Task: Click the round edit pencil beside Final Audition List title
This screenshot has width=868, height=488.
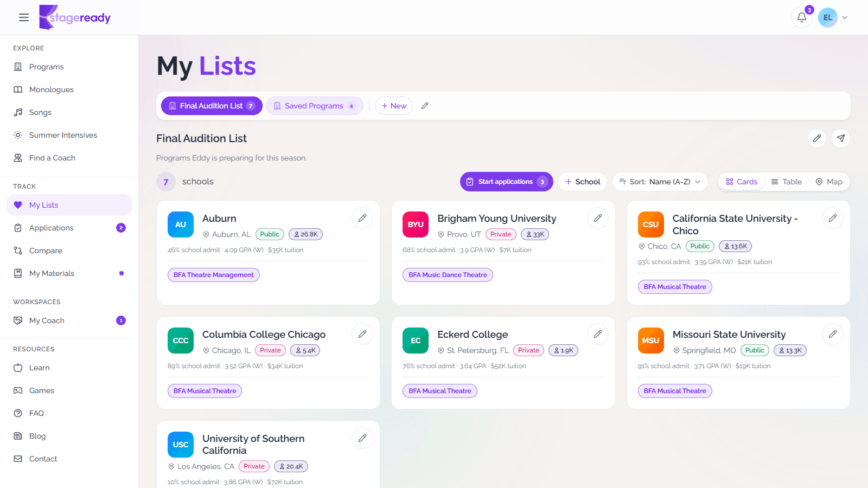Action: (817, 138)
